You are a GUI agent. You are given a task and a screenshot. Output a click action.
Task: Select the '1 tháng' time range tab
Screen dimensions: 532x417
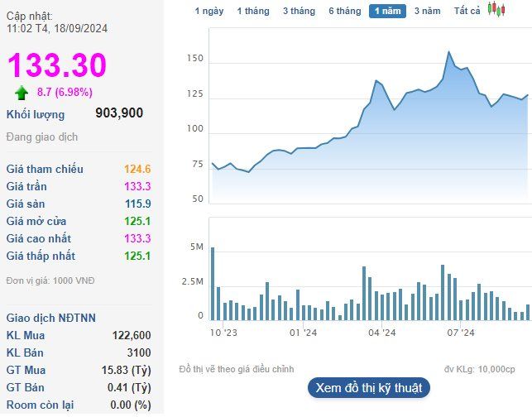[x=253, y=11]
